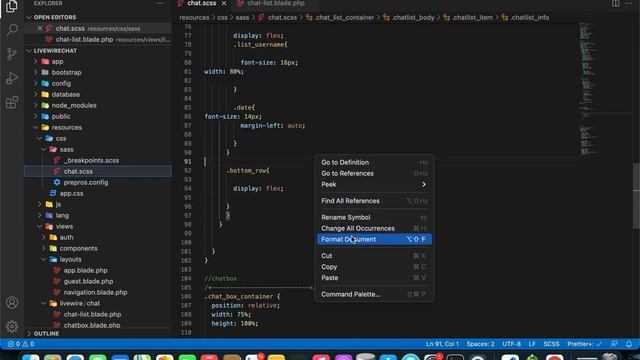Image resolution: width=640 pixels, height=360 pixels.
Task: Collapse the resources folder
Action: 67,128
